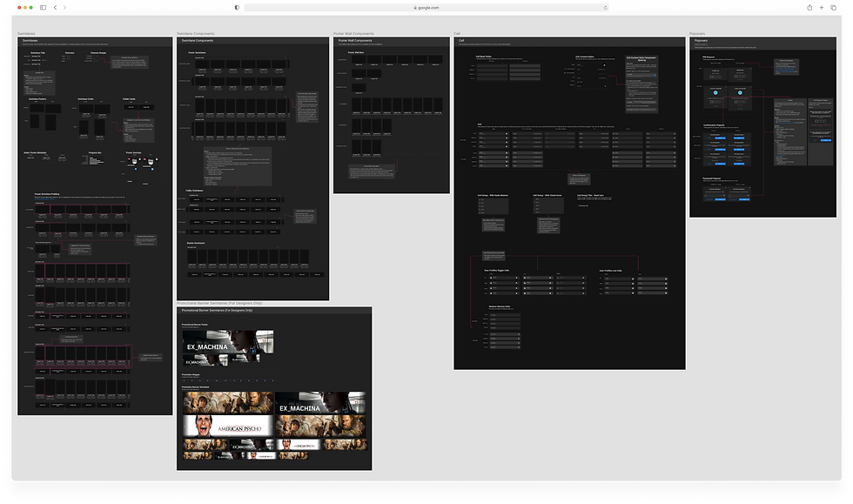Click the 'User Profiles Toggle Cells' heading
Screen dimensions: 853x504
(497, 271)
